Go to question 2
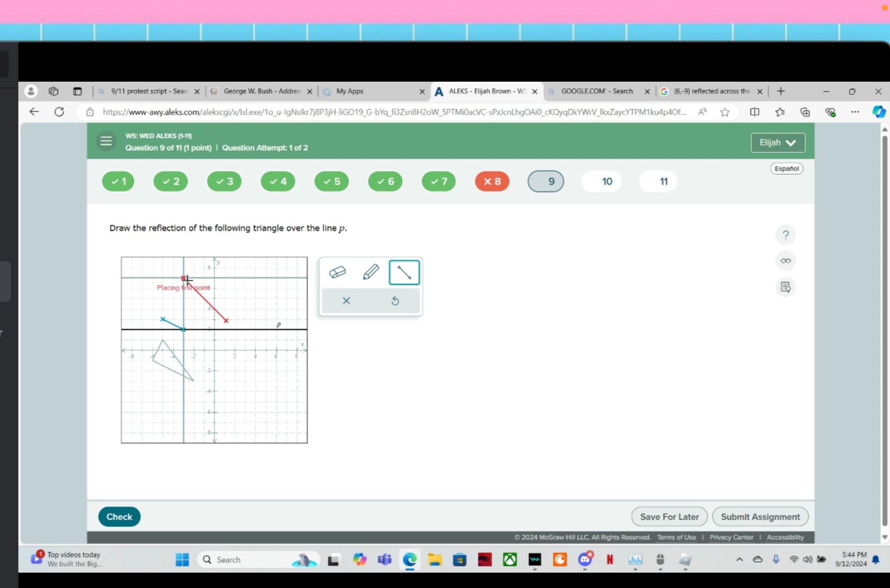Image resolution: width=890 pixels, height=588 pixels. tap(171, 182)
